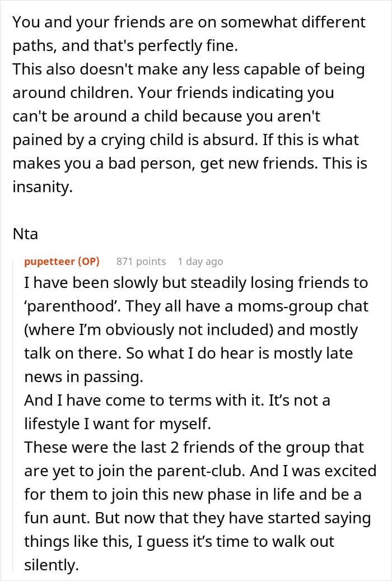Select the text 'paths, and that's perfectly fine.'
Screen dimensions: 392x581
[125, 45]
